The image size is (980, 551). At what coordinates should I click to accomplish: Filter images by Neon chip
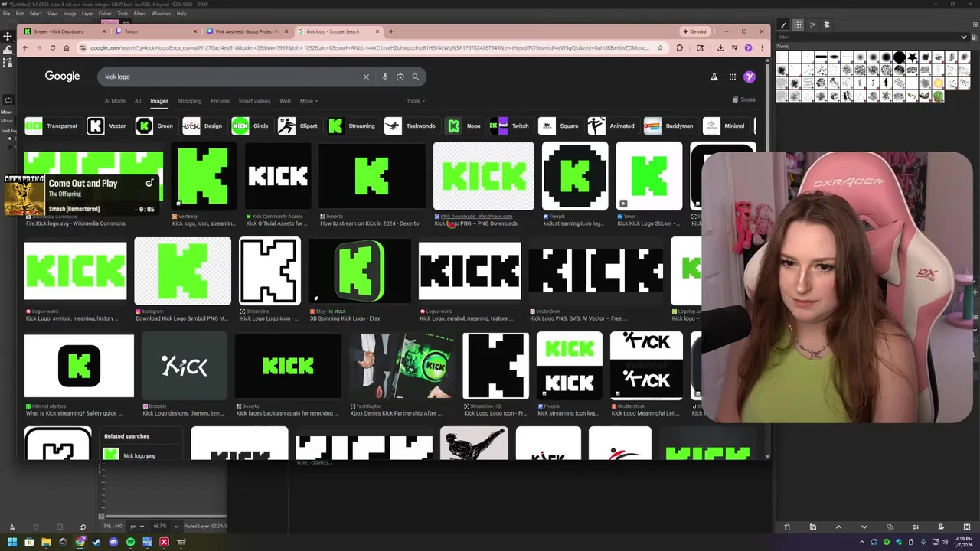464,126
